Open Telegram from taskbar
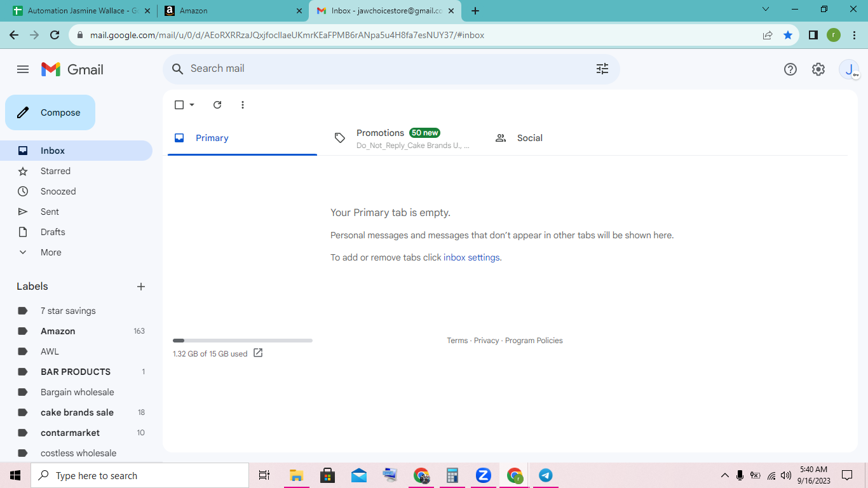Screen dimensions: 868x488 [x=545, y=475]
